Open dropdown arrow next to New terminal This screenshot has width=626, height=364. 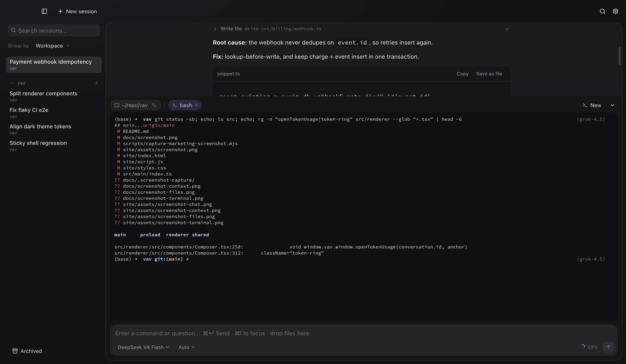(x=612, y=105)
